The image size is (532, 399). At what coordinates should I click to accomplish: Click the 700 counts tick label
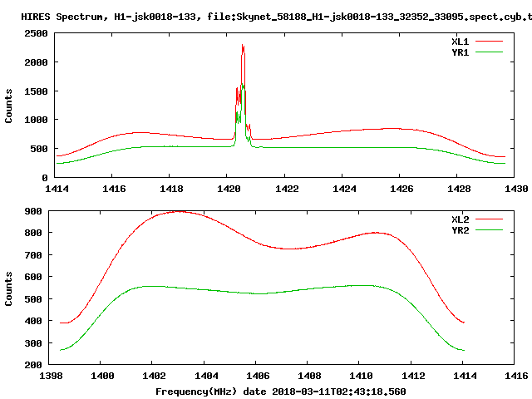33,255
